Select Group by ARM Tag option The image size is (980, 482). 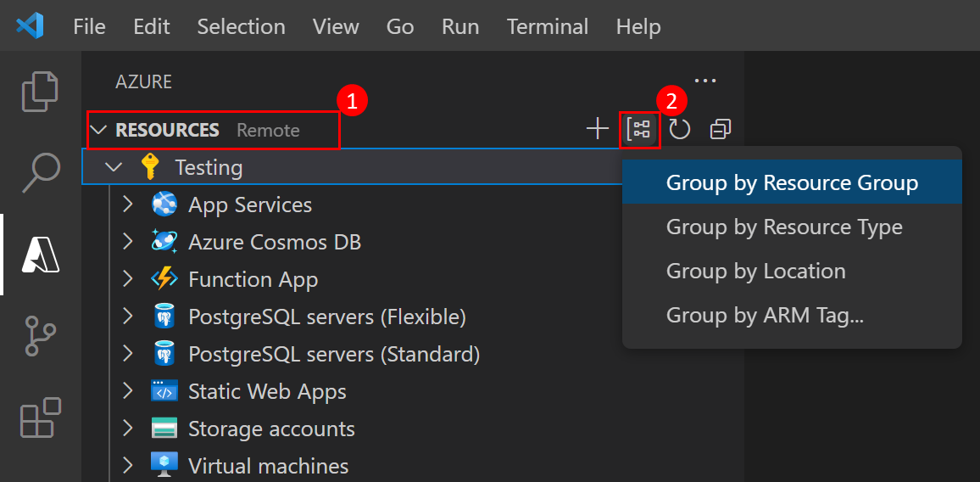[x=765, y=315]
